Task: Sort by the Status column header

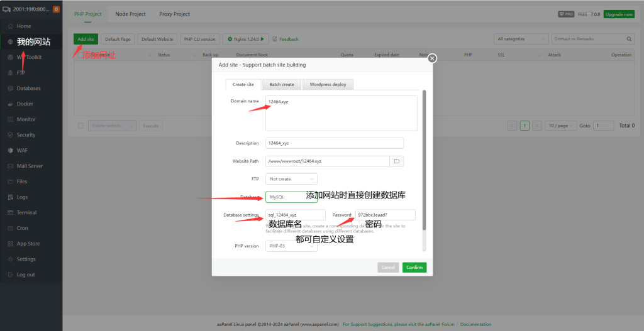Action: coord(164,55)
